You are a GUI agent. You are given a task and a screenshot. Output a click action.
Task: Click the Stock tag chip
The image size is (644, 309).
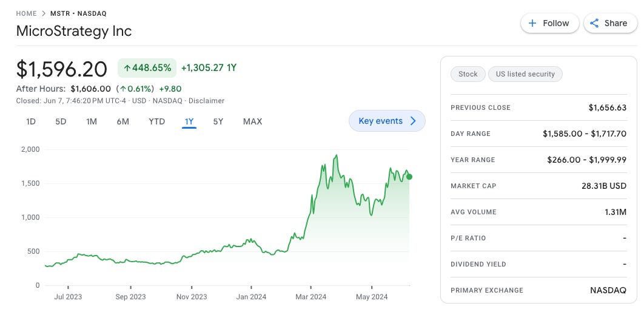click(468, 75)
